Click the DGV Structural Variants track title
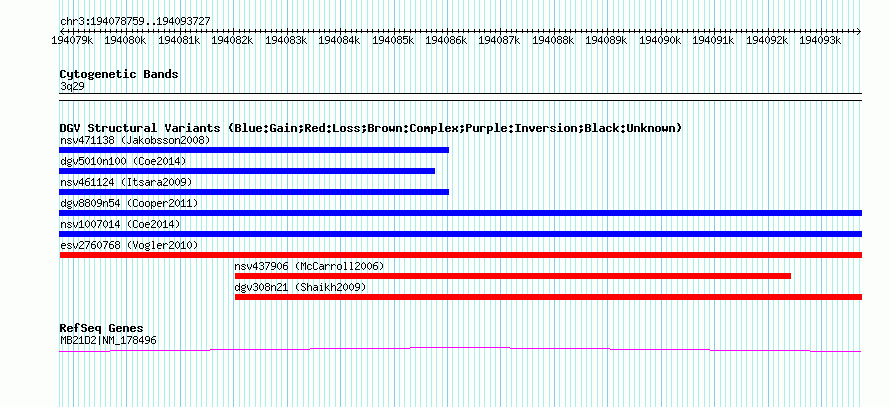Screen dimensions: 890x407 [x=371, y=128]
